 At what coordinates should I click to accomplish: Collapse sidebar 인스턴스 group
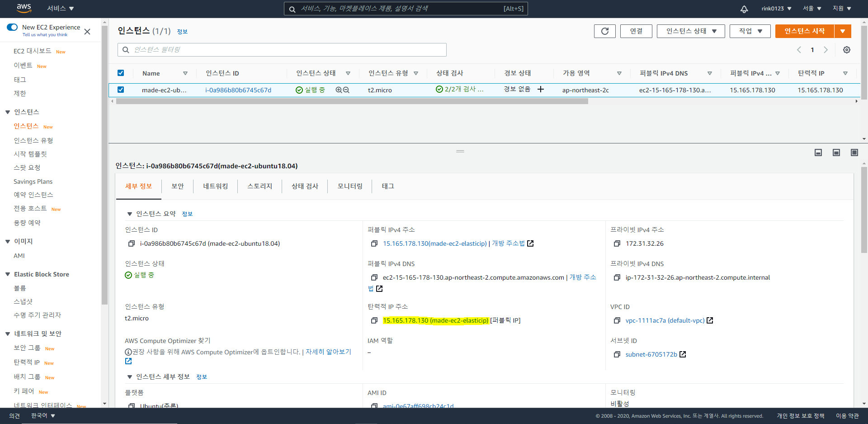[8, 112]
